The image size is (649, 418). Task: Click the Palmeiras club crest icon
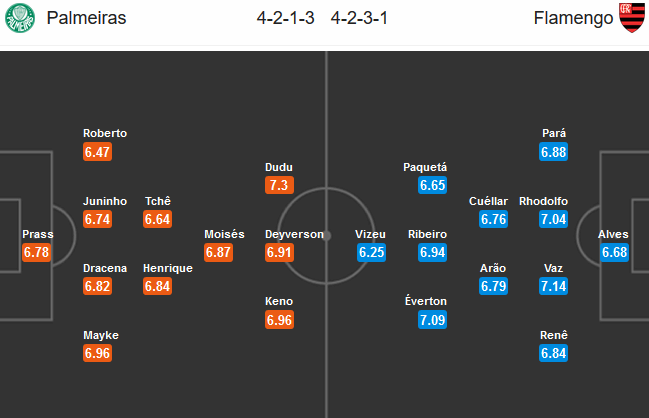20,18
